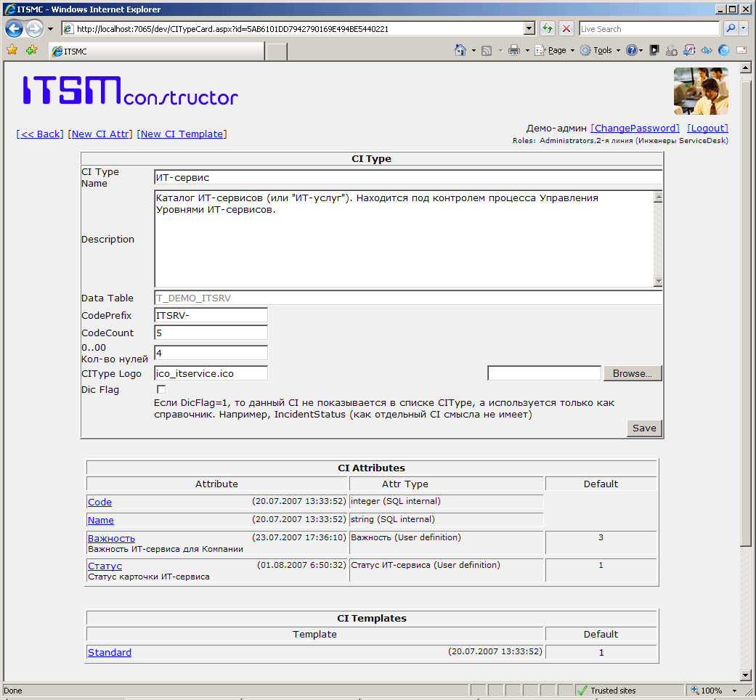Toggle the Dic Flag checkbox
This screenshot has width=756, height=700.
[x=161, y=389]
